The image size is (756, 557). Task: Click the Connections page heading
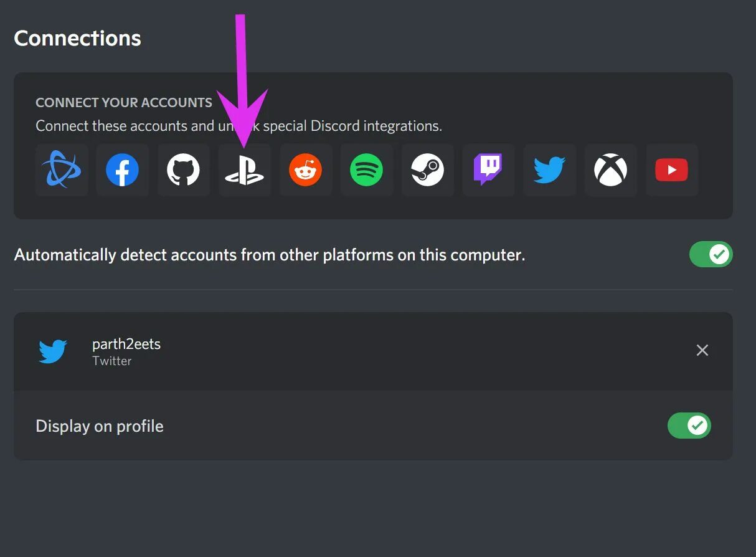pyautogui.click(x=77, y=38)
